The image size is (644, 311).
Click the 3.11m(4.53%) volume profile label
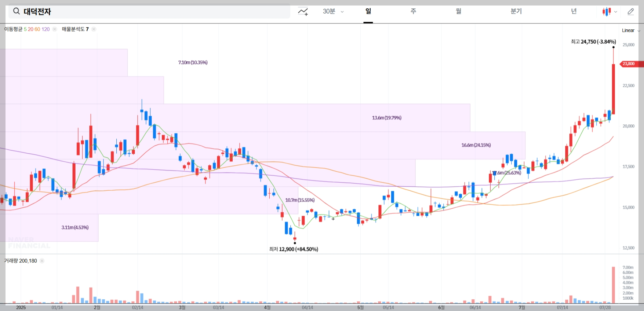point(75,227)
